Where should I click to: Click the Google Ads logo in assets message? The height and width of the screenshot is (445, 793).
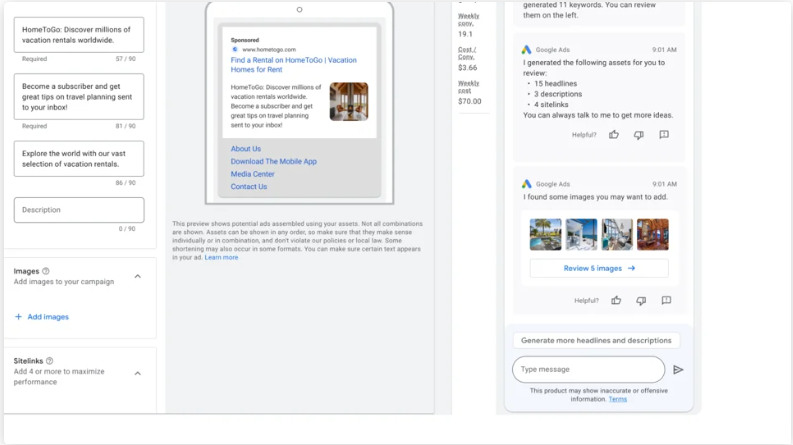click(526, 50)
